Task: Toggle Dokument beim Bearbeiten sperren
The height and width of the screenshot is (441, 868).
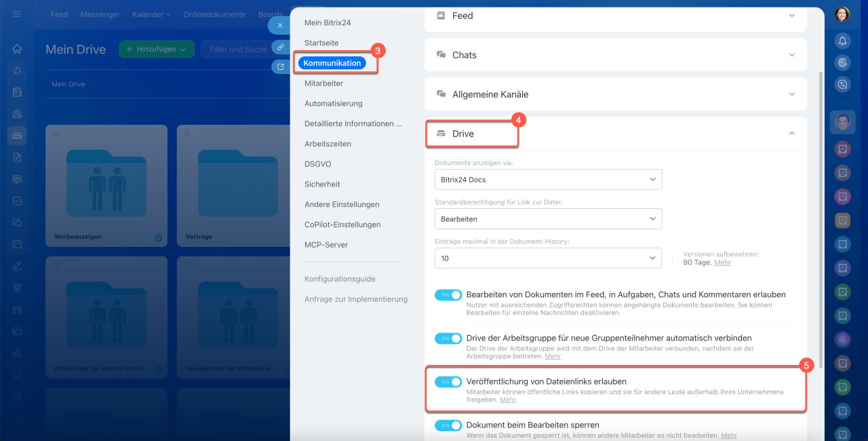Action: click(448, 425)
